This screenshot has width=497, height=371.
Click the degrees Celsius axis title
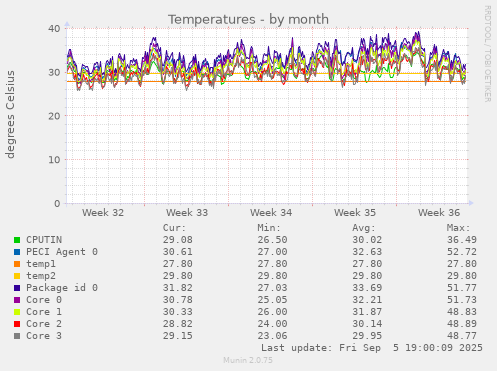[x=10, y=114]
